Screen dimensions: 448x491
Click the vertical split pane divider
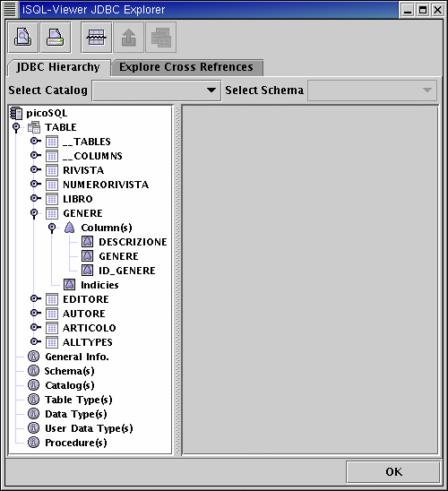(177, 280)
